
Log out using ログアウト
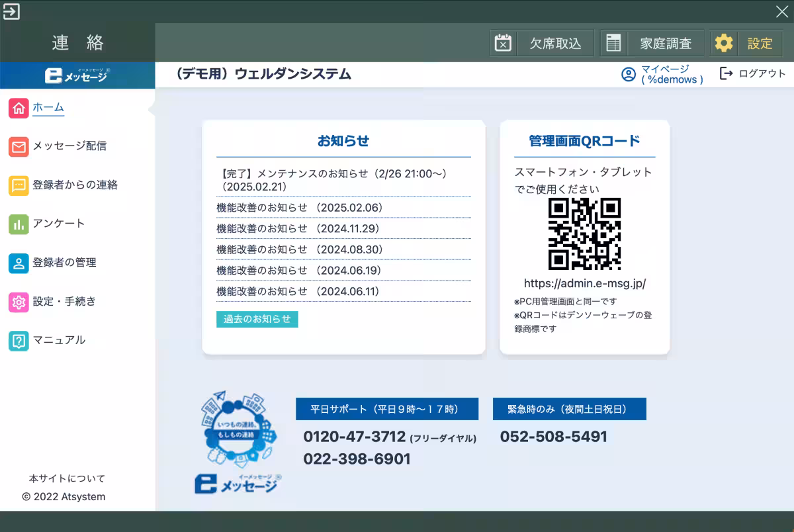point(753,73)
